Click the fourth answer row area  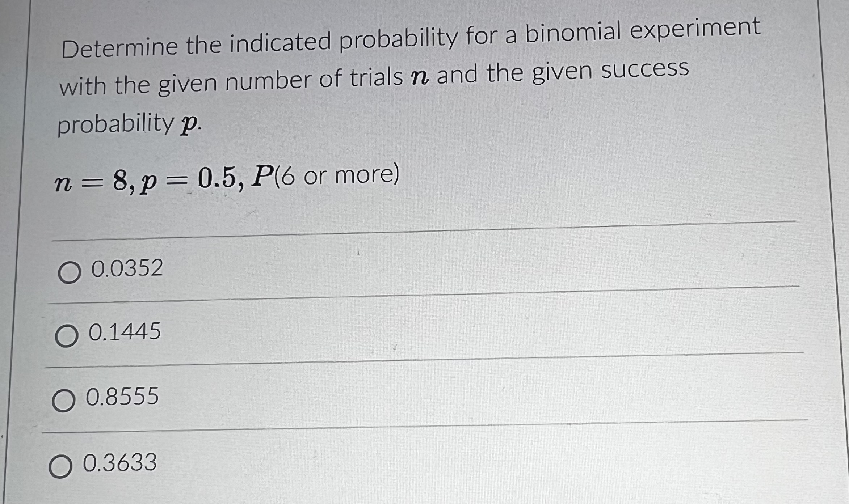pos(398,465)
